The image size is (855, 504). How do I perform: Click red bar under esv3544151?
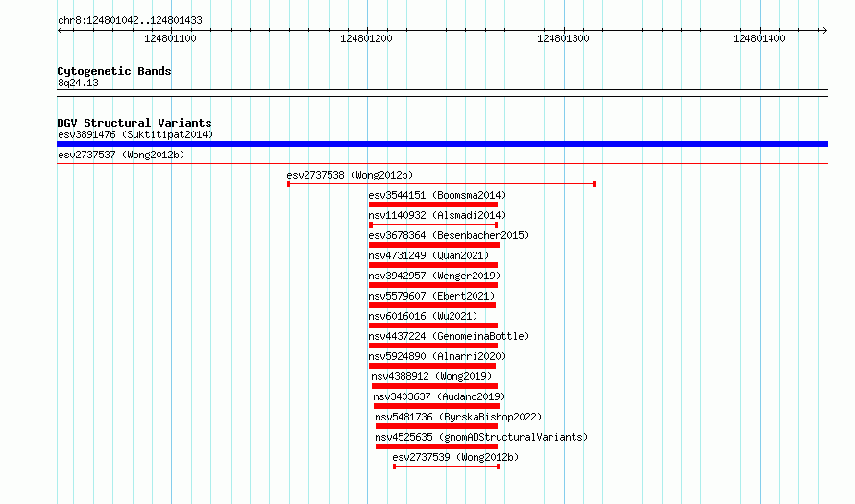pyautogui.click(x=433, y=204)
